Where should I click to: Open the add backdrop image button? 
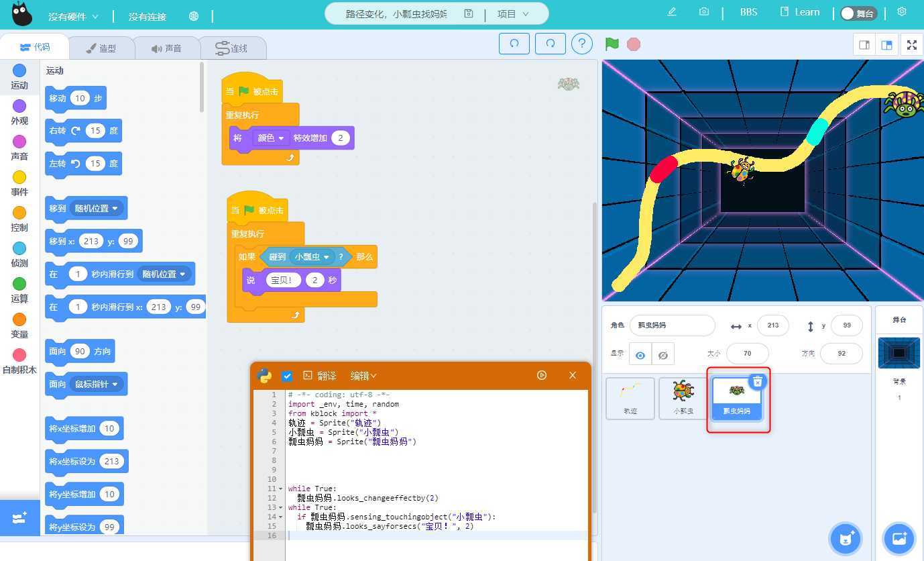[899, 538]
